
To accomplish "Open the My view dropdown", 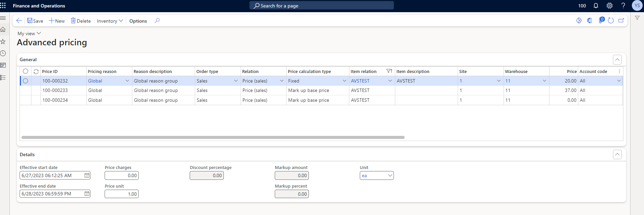I will point(29,33).
